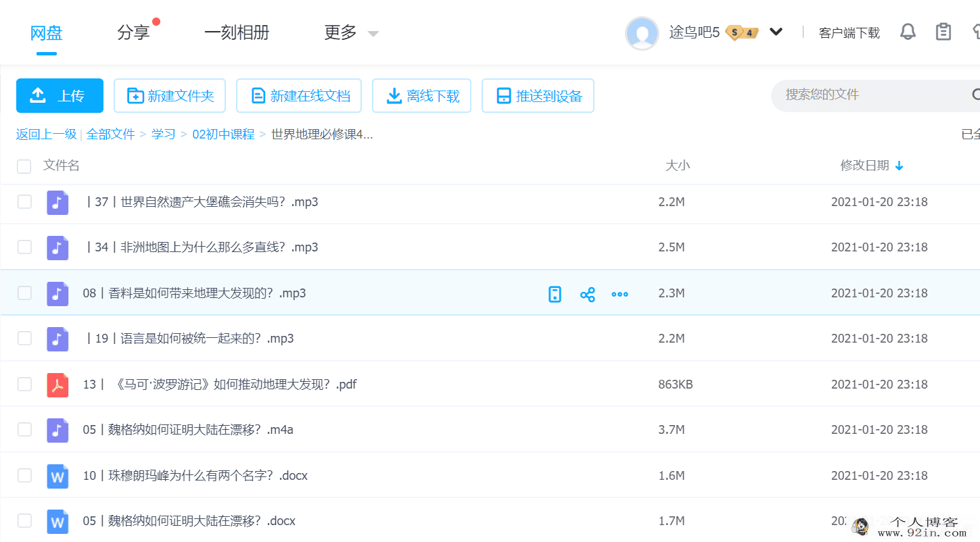Select the 05 魏格纳 m4a checkbox
Image resolution: width=980 pixels, height=542 pixels.
coord(24,429)
